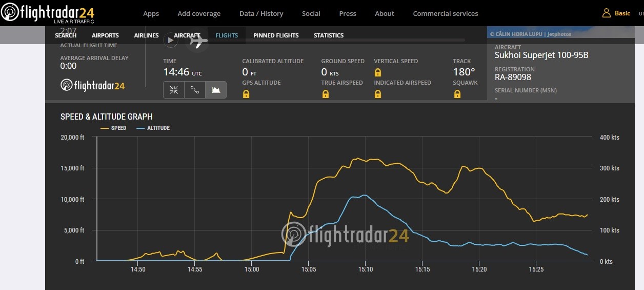Open the Basic account link
Viewport: 644px width, 290px height.
622,13
